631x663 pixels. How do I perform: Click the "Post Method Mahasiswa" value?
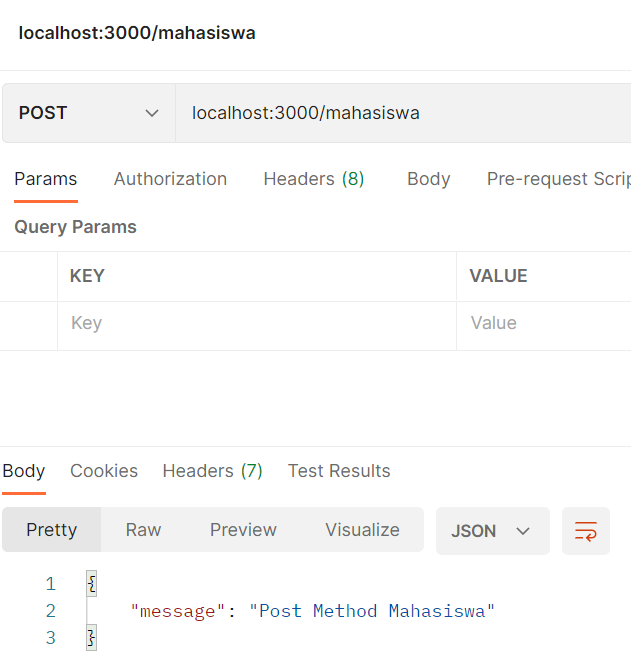click(372, 611)
